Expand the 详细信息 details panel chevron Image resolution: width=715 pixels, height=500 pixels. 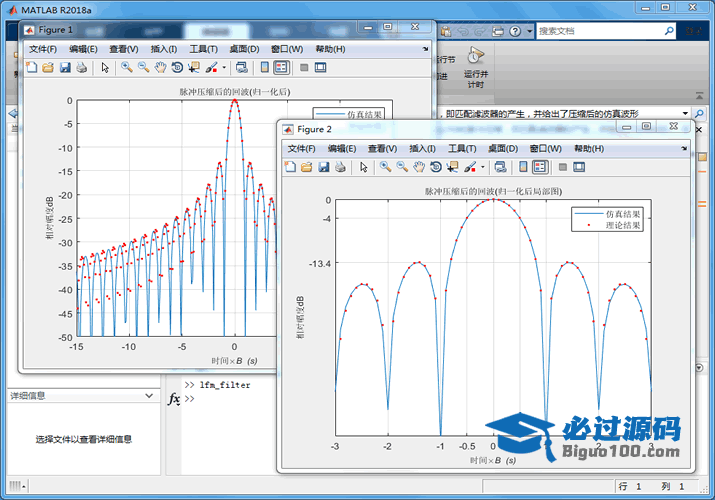tap(149, 396)
